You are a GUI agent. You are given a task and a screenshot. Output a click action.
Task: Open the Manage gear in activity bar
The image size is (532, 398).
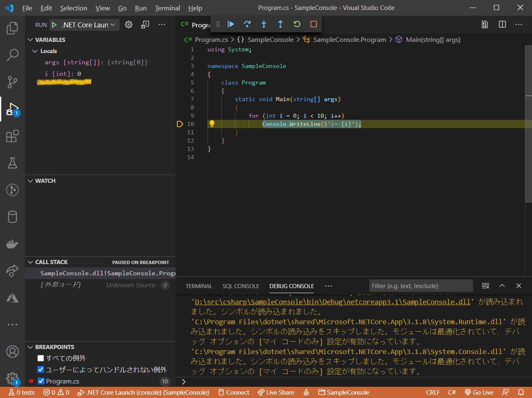(12, 378)
